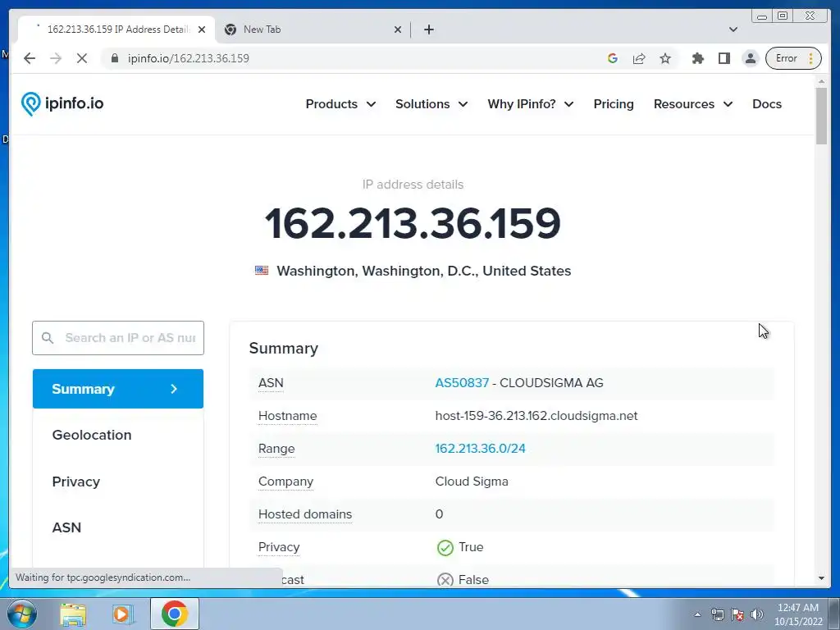Screen dimensions: 840x630
Task: Click the Hosted domains row label
Action: click(x=305, y=514)
